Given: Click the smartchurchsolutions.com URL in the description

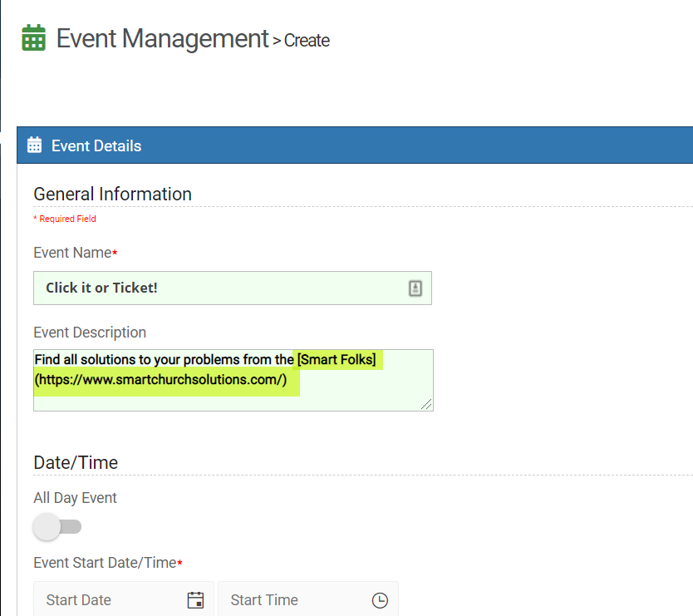Looking at the screenshot, I should tap(160, 380).
